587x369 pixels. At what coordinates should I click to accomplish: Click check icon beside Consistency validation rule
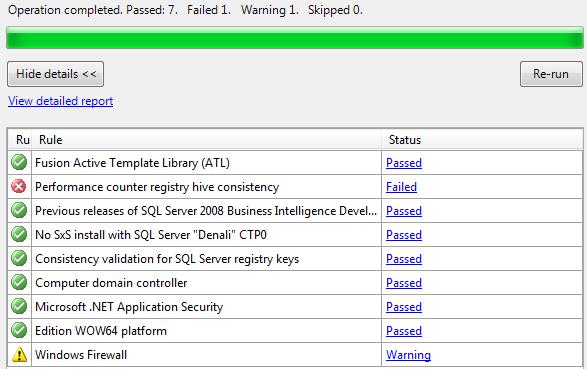pyautogui.click(x=19, y=259)
